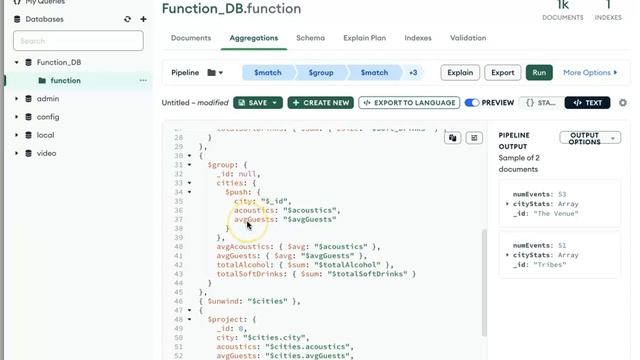
Task: Click the format/expand icon in editor
Action: coord(474,138)
